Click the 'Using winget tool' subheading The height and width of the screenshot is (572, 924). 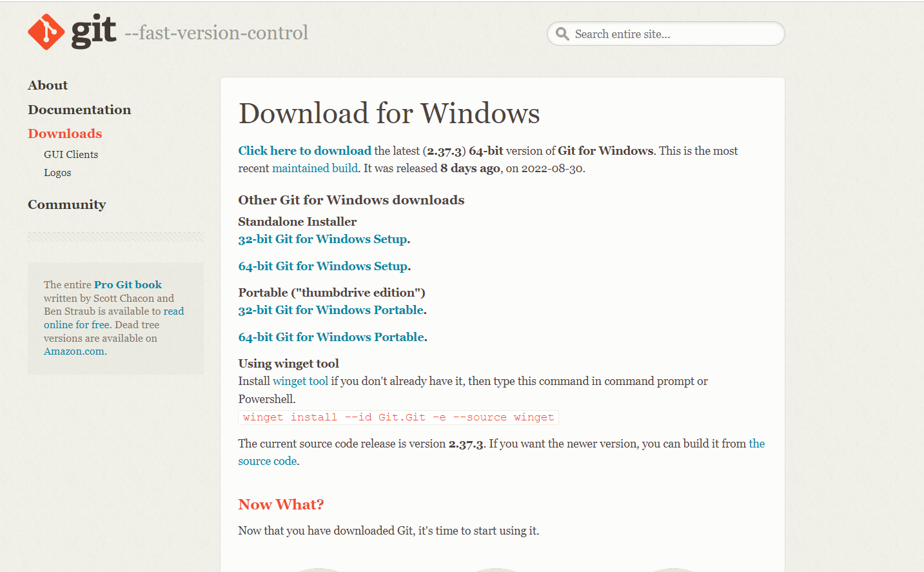click(x=289, y=364)
